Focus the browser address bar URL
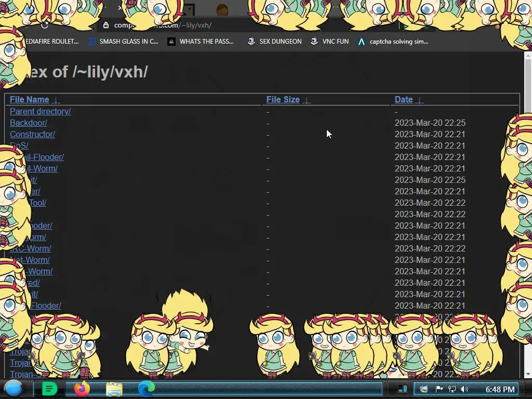Screen dimensions: 532x399 (x=163, y=25)
